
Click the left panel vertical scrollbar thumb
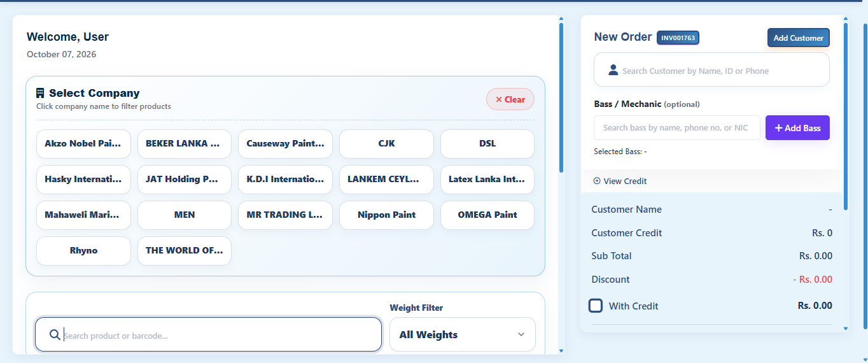click(561, 97)
